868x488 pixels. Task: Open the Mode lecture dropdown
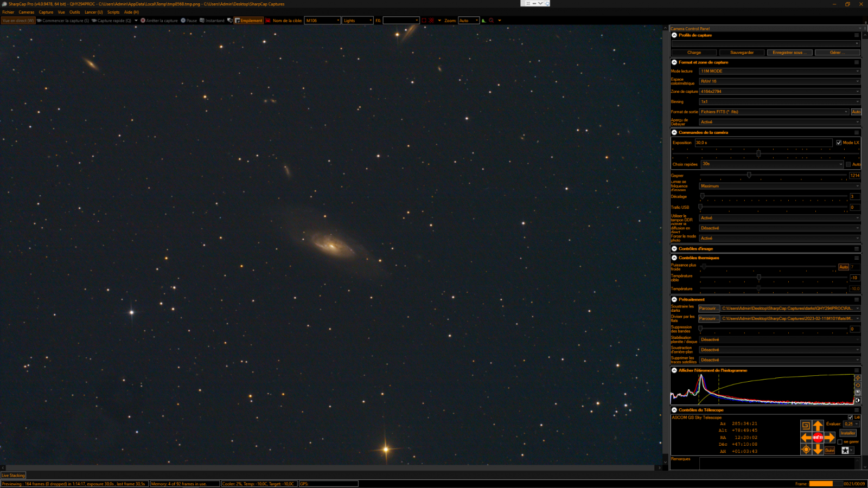(780, 71)
